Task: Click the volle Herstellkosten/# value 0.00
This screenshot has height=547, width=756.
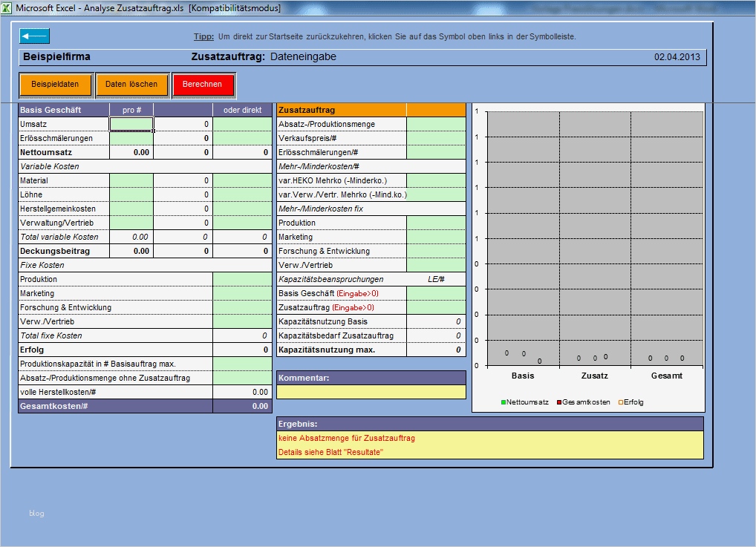Action: [261, 393]
